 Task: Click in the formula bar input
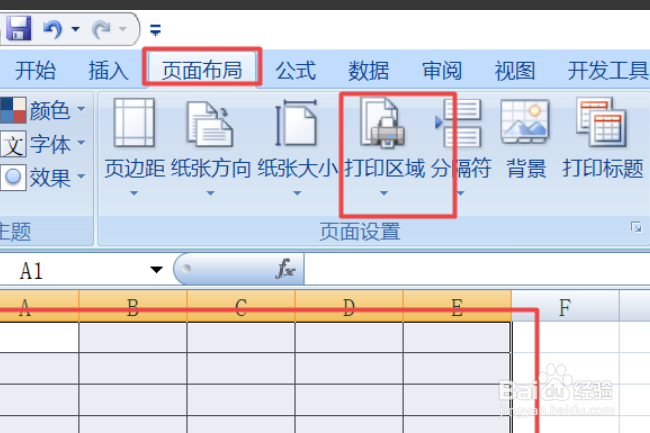477,270
